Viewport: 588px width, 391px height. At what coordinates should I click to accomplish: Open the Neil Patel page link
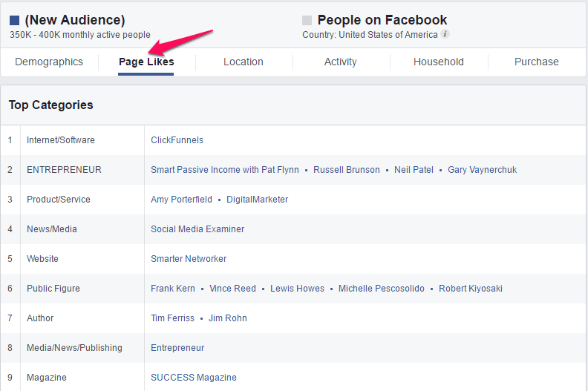(414, 170)
